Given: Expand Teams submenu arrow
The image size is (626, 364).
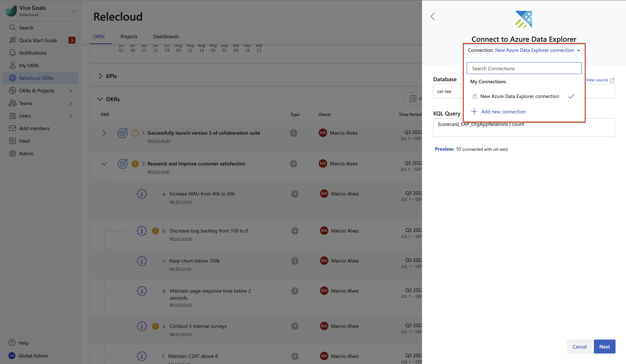Looking at the screenshot, I should (71, 103).
